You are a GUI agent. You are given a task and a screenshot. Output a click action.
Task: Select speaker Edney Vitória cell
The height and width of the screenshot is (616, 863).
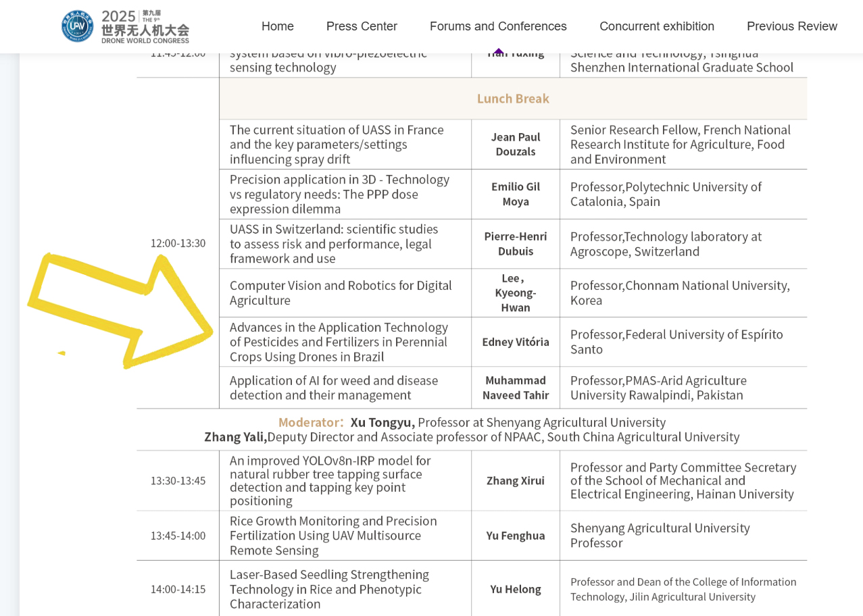(x=515, y=342)
